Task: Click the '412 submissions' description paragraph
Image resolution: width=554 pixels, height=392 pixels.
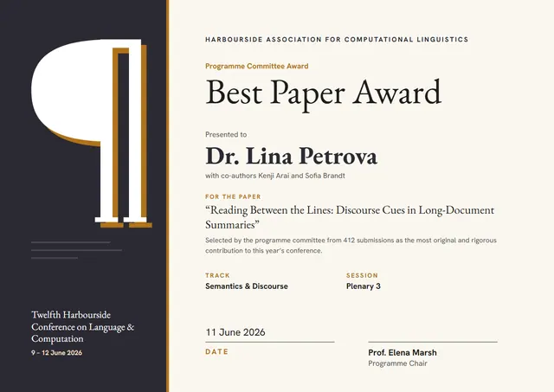Action: pos(351,246)
